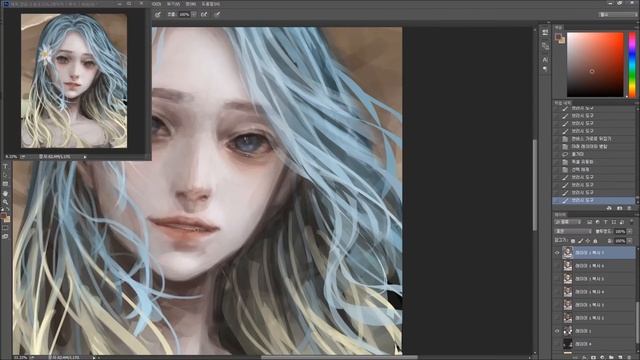Viewport: 640px width, 360px height.
Task: Filter layers by type layer T icon
Action: pyautogui.click(x=606, y=222)
